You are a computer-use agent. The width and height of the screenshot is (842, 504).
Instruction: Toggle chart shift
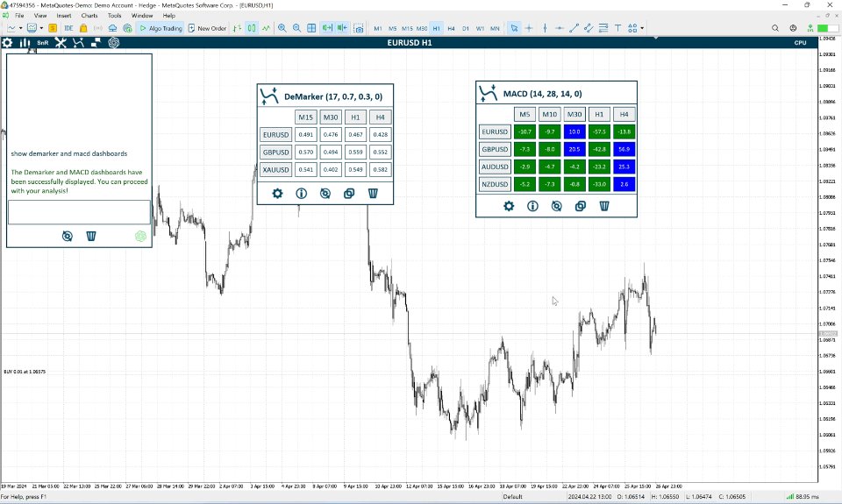coord(342,28)
